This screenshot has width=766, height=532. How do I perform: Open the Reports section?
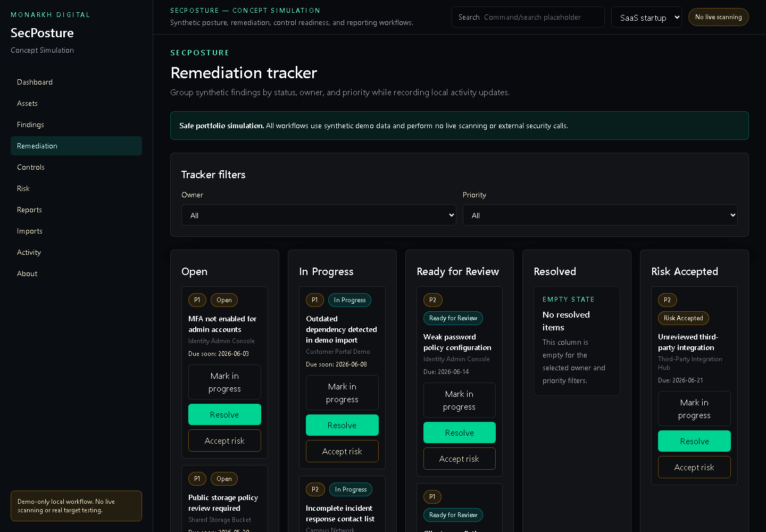76,210
